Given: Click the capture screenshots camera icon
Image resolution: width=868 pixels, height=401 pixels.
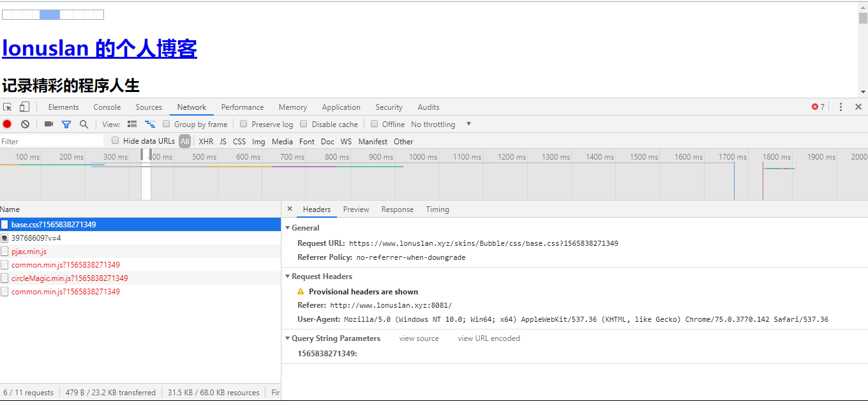Looking at the screenshot, I should click(49, 125).
